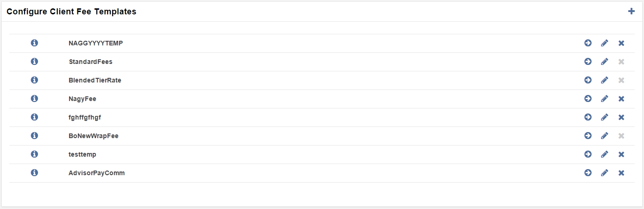
Task: Edit the StandardFees template with pencil icon
Action: 605,62
